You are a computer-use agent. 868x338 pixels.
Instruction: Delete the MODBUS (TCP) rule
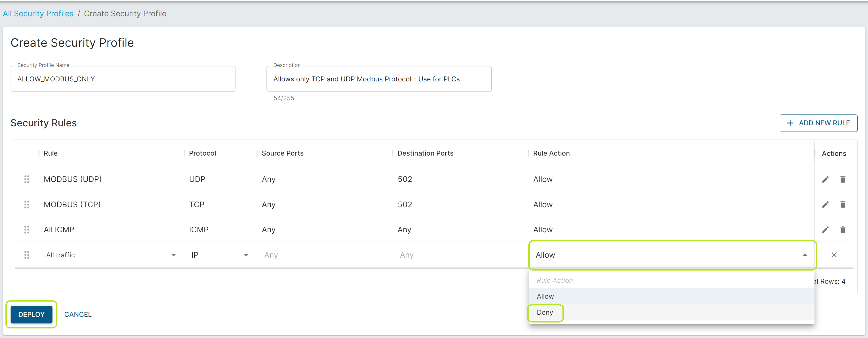coord(843,204)
